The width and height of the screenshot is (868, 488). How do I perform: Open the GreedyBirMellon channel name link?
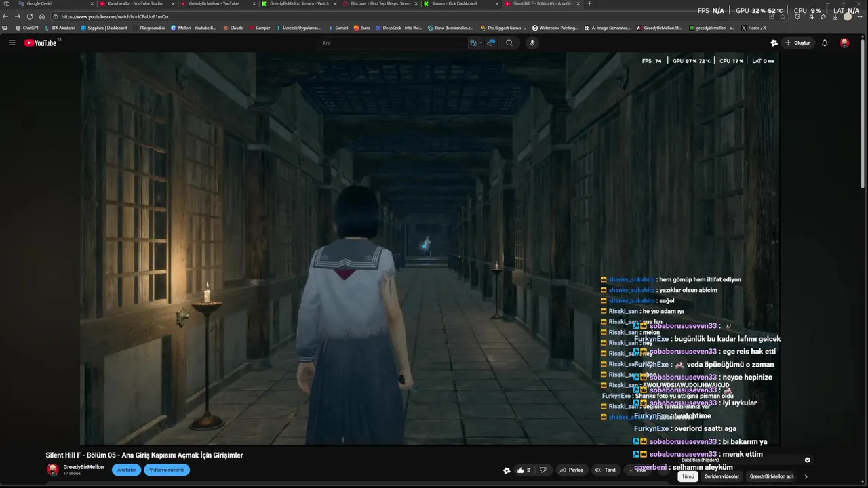(x=83, y=467)
